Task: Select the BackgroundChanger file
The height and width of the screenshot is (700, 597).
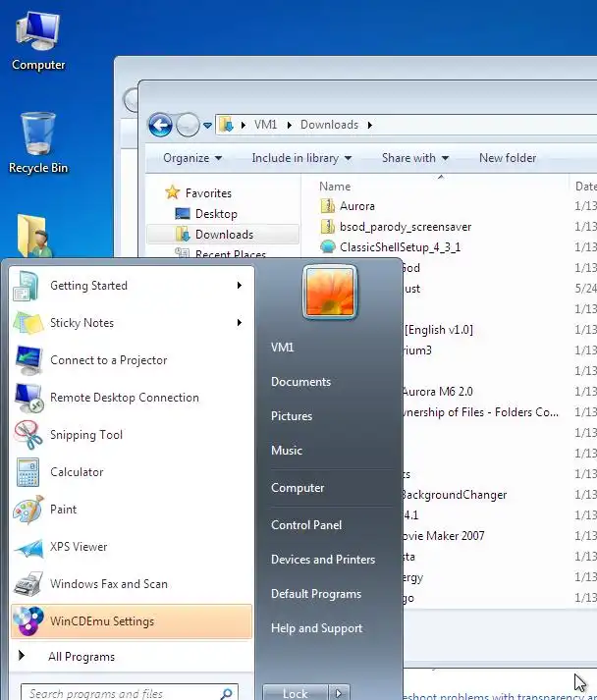Action: coord(455,495)
